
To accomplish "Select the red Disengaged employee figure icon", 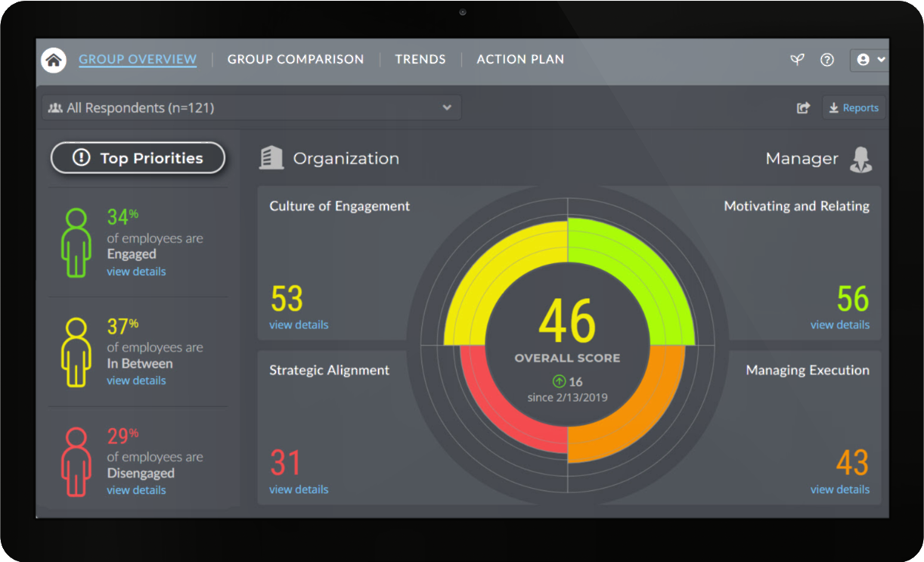I will point(76,461).
